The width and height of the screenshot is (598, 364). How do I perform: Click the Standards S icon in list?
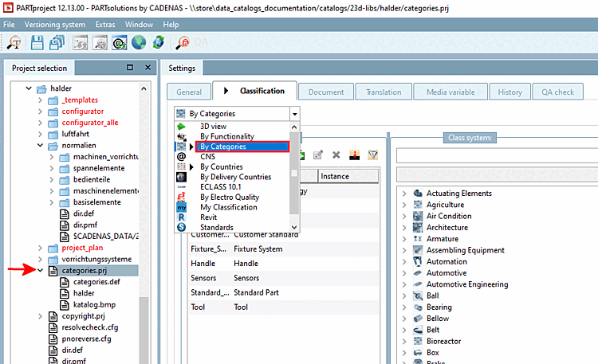tap(181, 227)
